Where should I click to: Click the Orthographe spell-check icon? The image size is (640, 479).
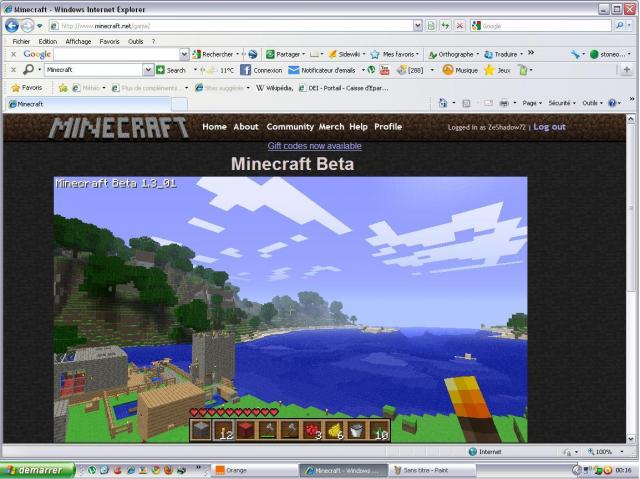(433, 54)
